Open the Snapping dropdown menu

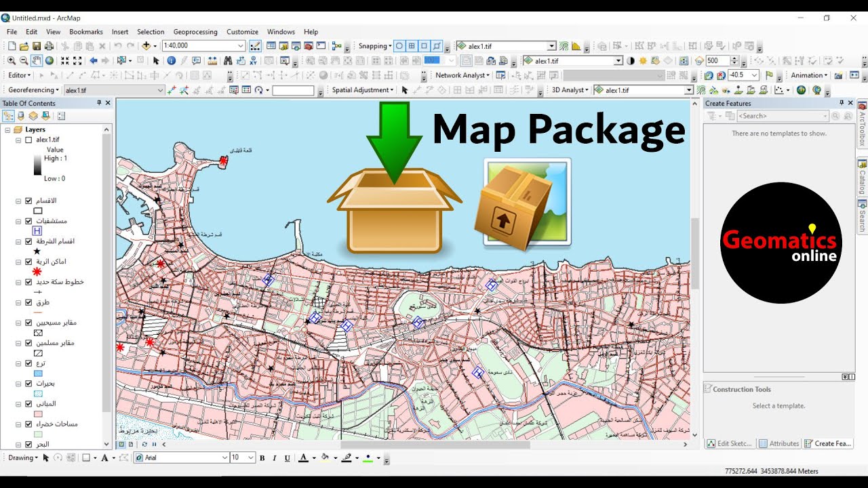pyautogui.click(x=375, y=46)
